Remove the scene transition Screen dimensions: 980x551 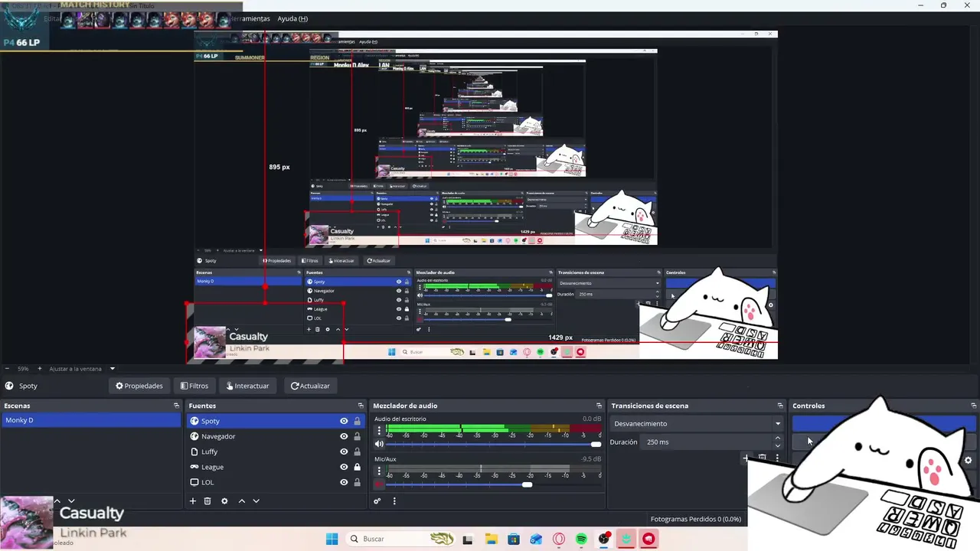pyautogui.click(x=762, y=458)
